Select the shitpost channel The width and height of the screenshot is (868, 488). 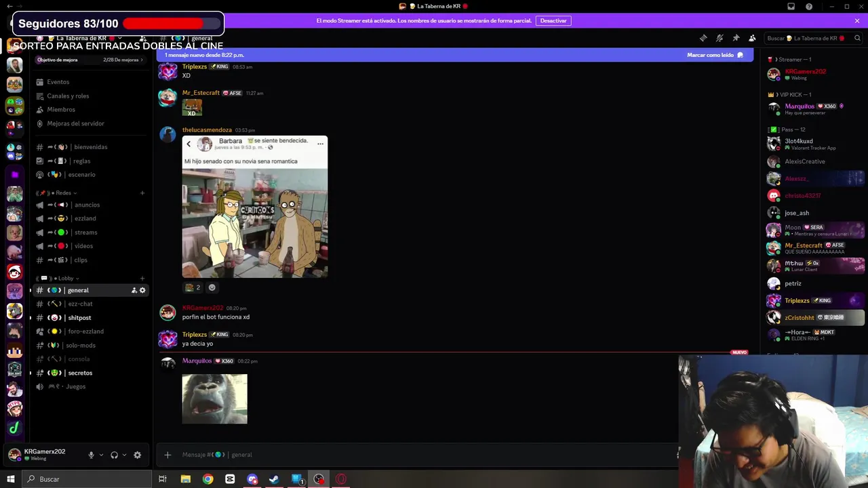click(x=90, y=317)
